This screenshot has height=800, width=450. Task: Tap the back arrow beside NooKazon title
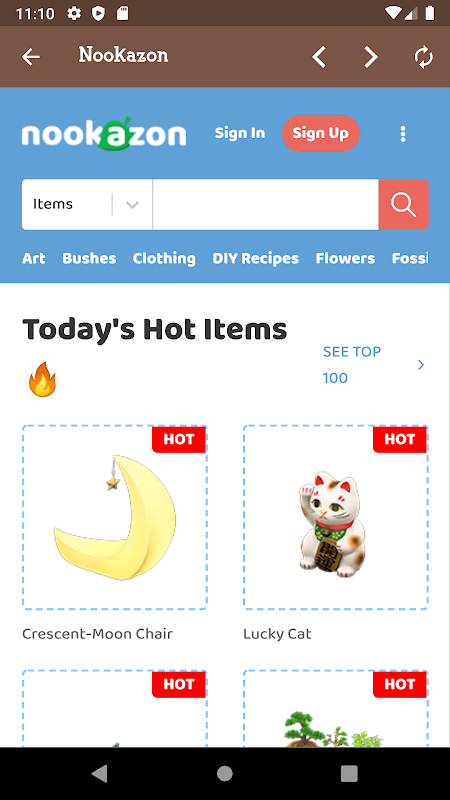pos(31,57)
